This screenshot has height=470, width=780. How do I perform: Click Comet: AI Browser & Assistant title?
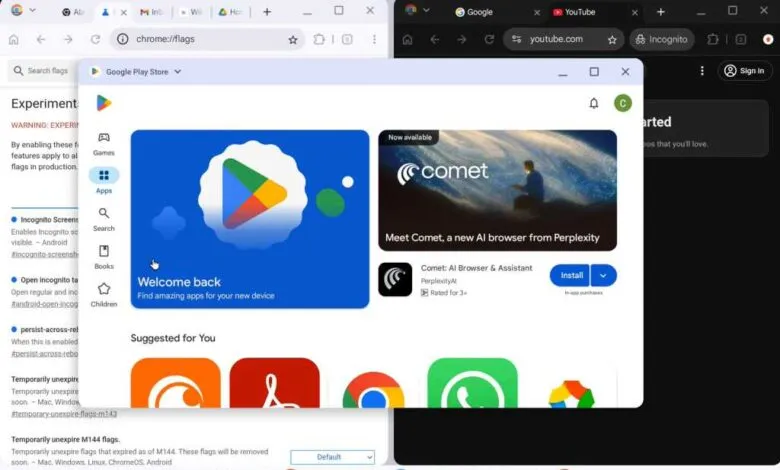[477, 268]
